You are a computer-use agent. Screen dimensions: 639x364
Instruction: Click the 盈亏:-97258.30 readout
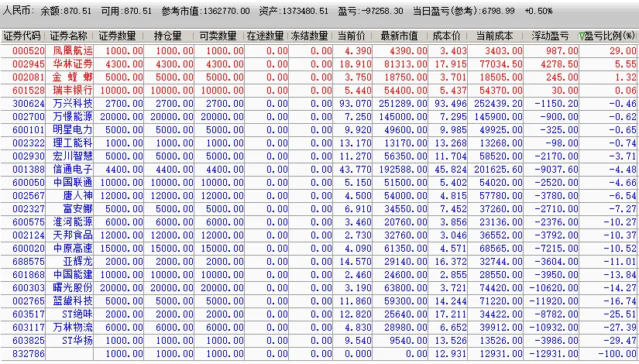click(x=370, y=11)
